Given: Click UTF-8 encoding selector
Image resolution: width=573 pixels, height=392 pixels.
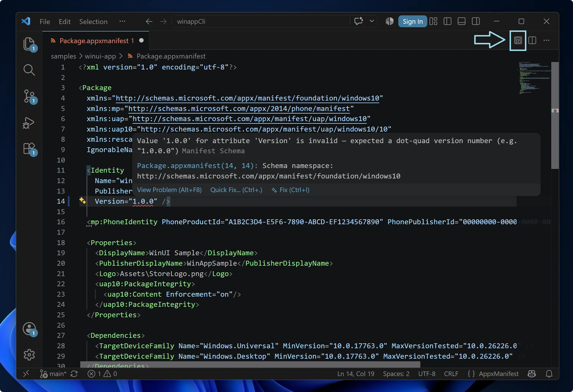Looking at the screenshot, I should click(x=427, y=374).
